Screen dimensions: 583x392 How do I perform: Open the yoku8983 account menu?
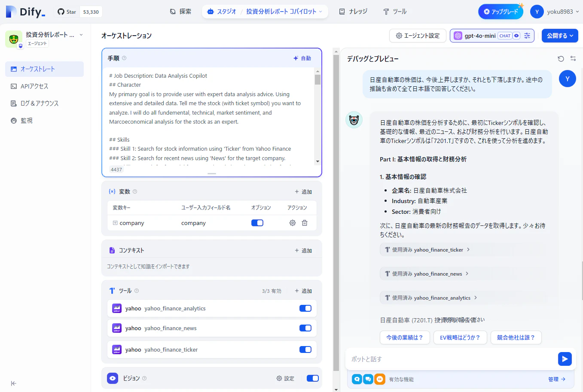click(555, 12)
